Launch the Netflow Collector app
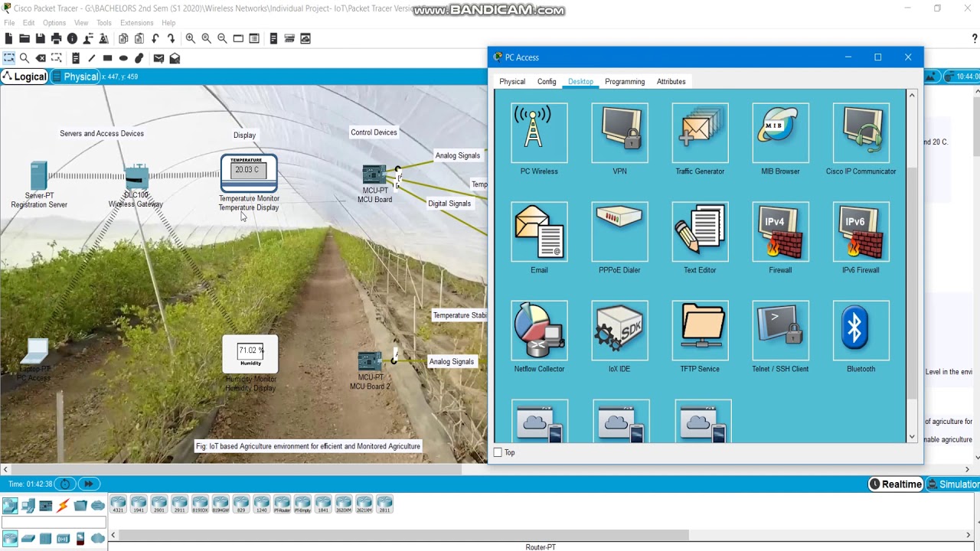980x551 pixels. (x=539, y=330)
